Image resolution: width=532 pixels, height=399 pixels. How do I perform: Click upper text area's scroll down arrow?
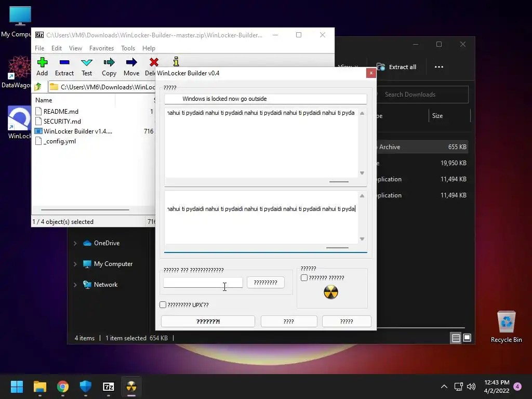pyautogui.click(x=362, y=173)
